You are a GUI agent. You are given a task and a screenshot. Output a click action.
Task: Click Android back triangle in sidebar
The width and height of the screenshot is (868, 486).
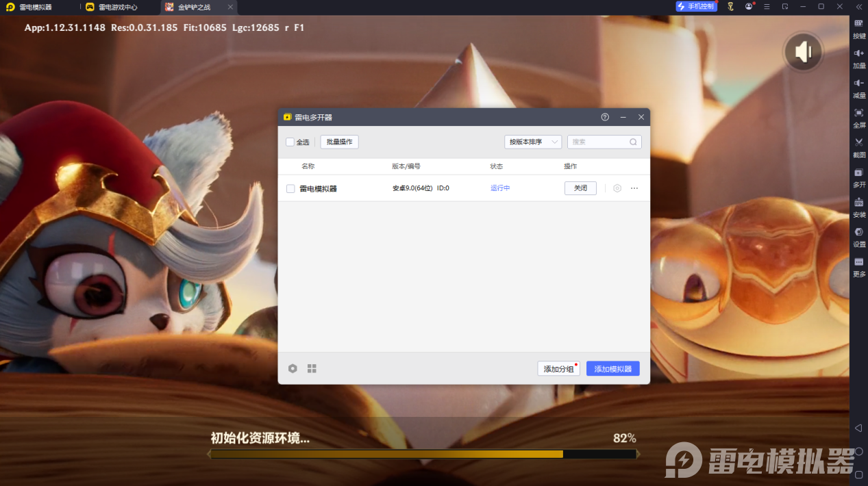click(x=858, y=429)
